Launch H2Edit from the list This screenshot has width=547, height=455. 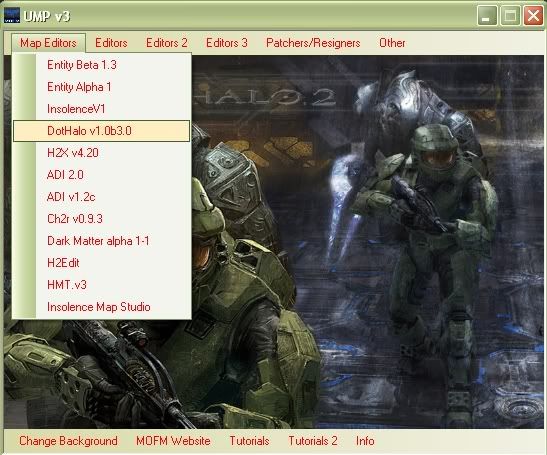(102, 263)
